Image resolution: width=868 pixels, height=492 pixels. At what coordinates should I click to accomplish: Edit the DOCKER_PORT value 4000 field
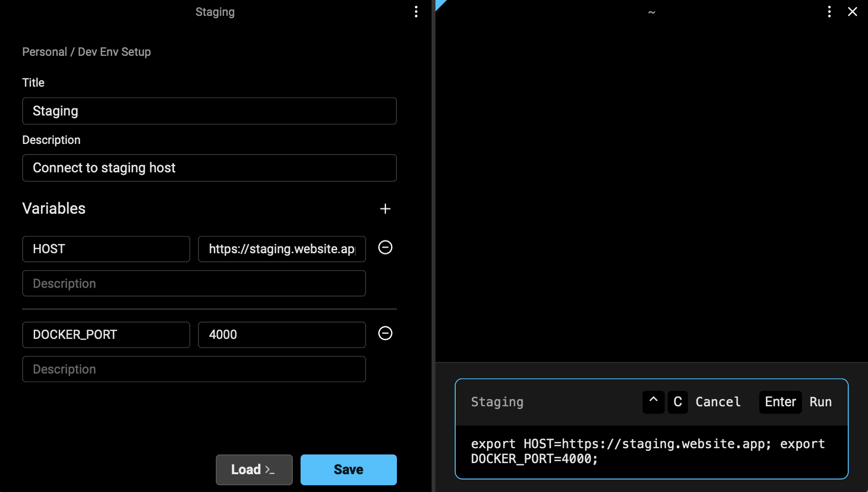(x=281, y=335)
